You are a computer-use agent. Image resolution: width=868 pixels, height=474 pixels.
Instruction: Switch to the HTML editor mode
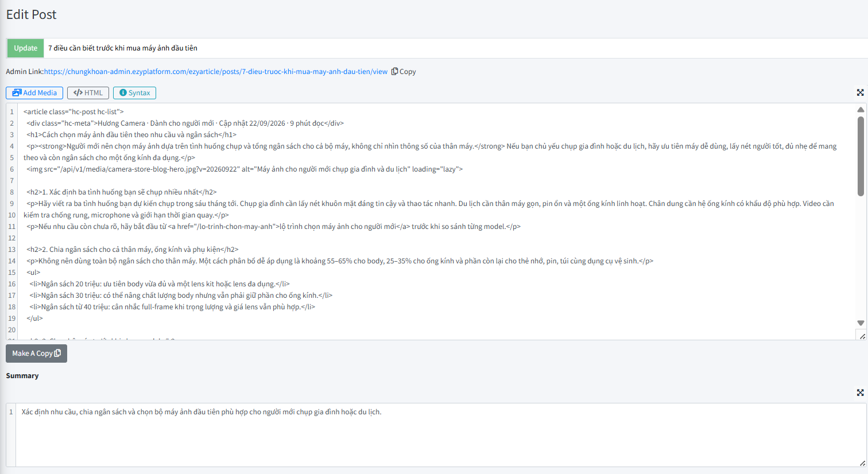click(x=88, y=93)
